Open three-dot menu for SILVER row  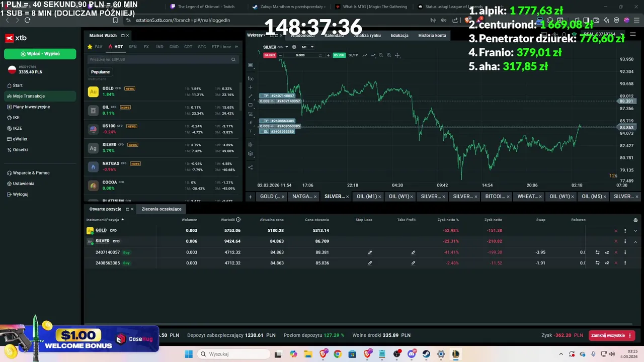coord(625,241)
